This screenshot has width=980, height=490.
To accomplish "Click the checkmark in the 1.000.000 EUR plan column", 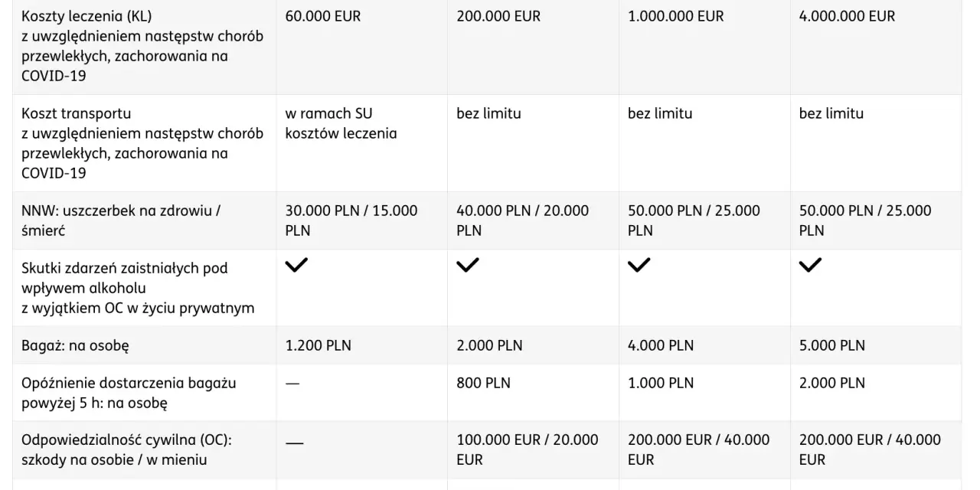I will (x=639, y=266).
